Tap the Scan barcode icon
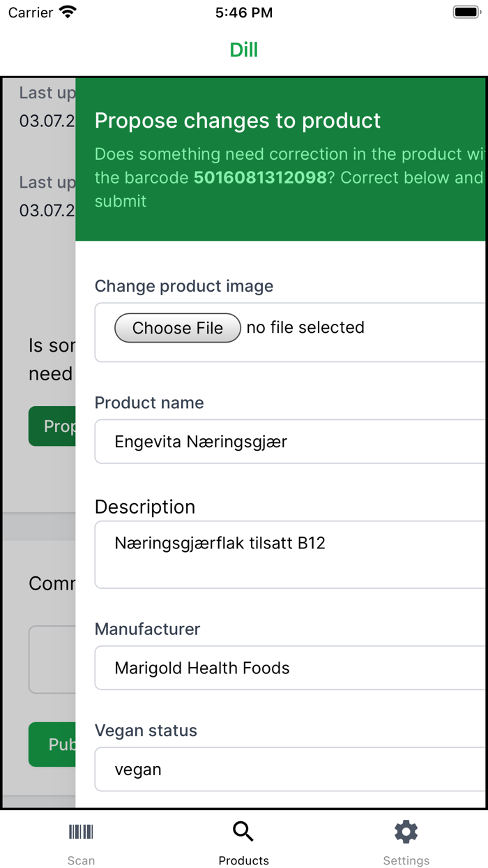The height and width of the screenshot is (868, 488). [x=81, y=832]
